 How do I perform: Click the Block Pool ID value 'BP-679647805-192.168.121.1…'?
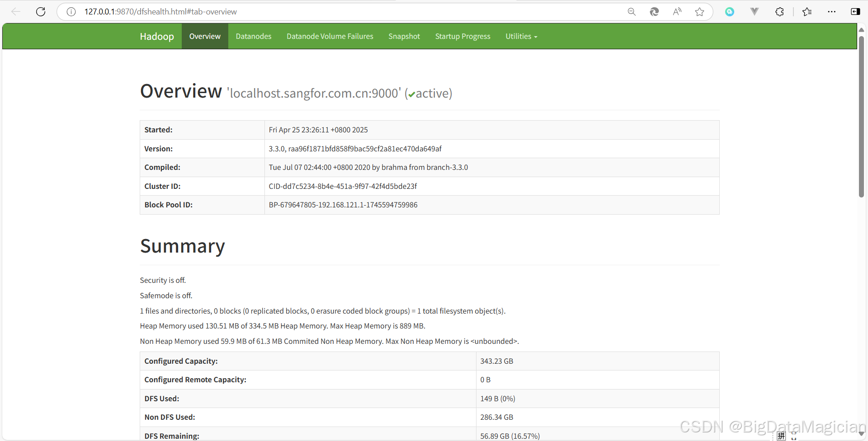click(x=343, y=205)
